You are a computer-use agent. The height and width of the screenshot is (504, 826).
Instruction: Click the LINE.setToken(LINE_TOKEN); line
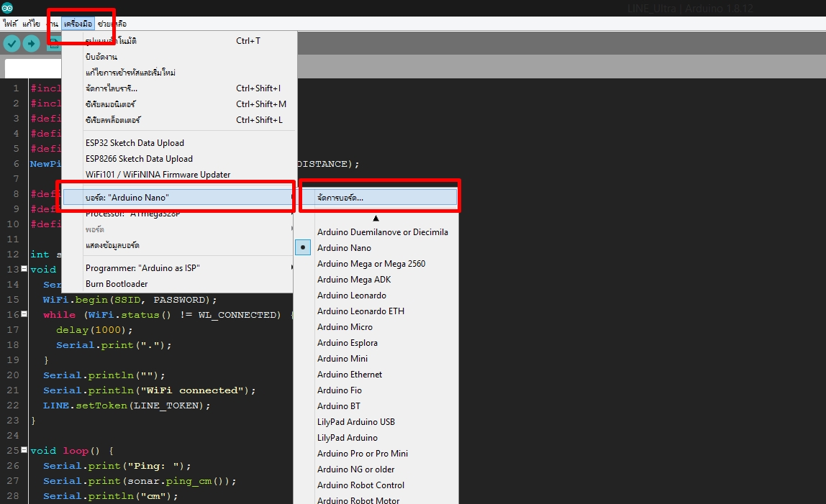coord(127,406)
